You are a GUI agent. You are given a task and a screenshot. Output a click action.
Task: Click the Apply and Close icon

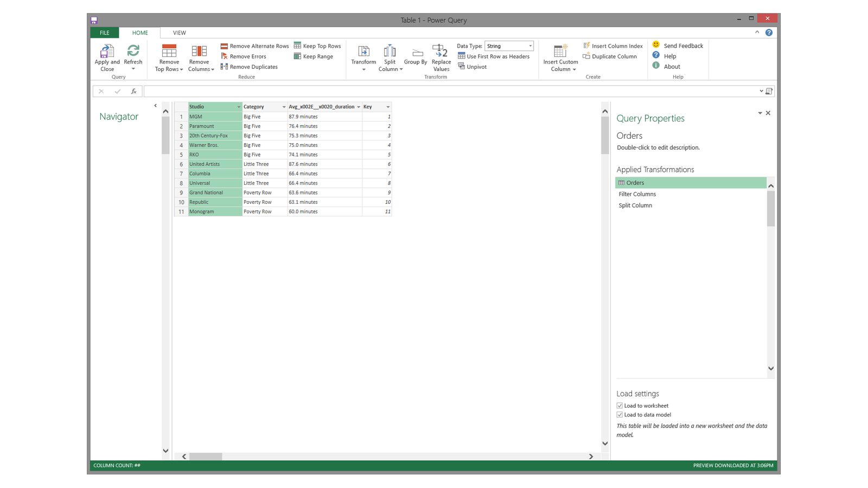(107, 50)
